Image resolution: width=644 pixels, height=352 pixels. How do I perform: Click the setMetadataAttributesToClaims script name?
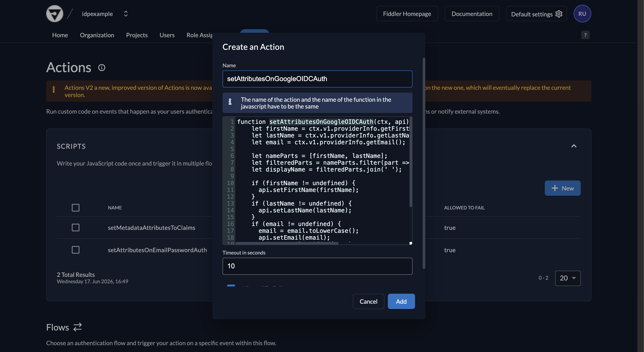click(151, 228)
